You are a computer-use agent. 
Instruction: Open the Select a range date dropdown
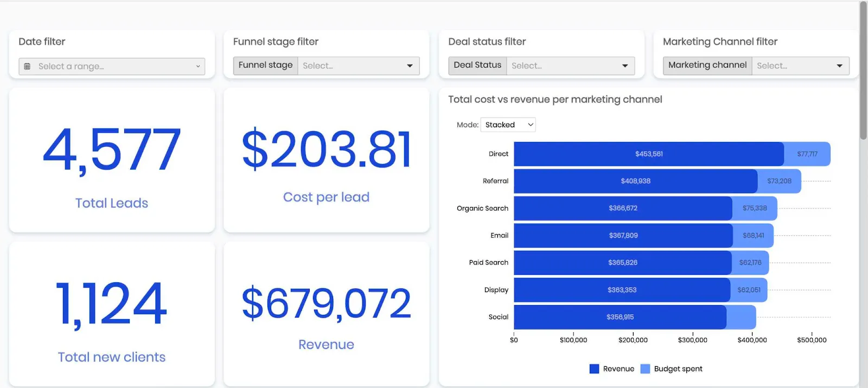[112, 66]
